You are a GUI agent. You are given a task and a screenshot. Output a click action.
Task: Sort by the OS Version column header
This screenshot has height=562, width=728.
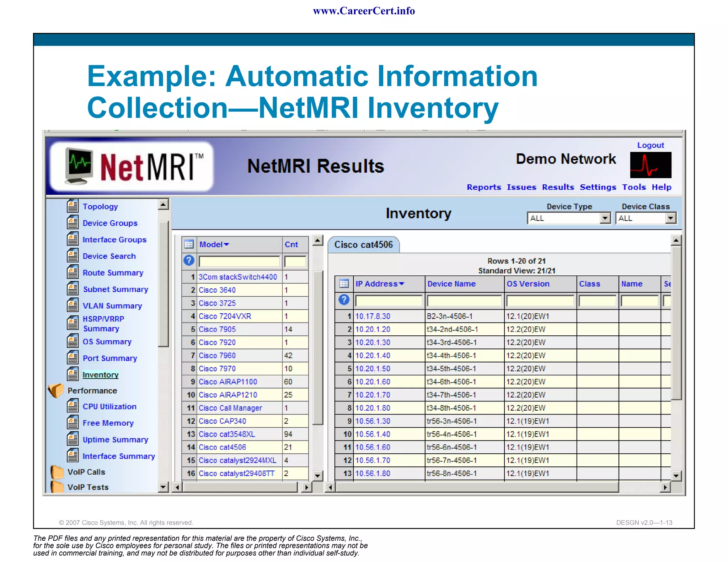[x=528, y=283]
